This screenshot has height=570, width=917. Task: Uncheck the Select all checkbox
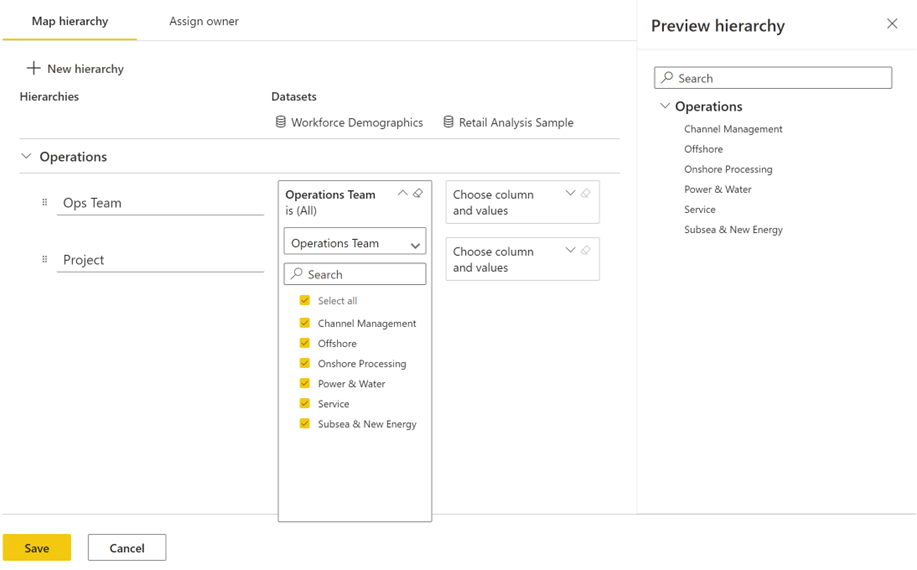[305, 300]
